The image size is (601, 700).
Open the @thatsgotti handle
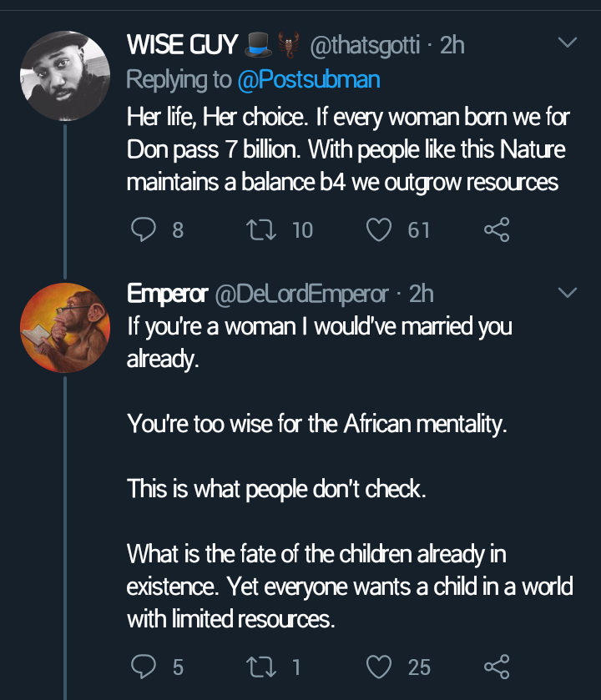[365, 45]
